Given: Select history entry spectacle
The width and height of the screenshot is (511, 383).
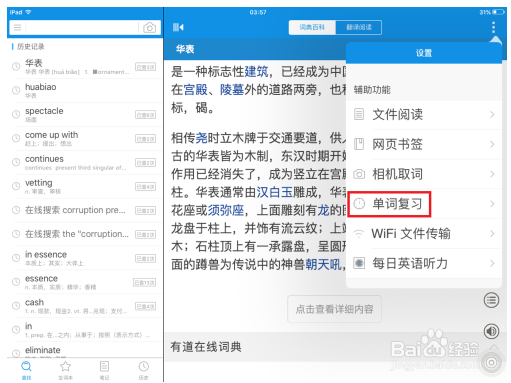Looking at the screenshot, I should pyautogui.click(x=85, y=114).
